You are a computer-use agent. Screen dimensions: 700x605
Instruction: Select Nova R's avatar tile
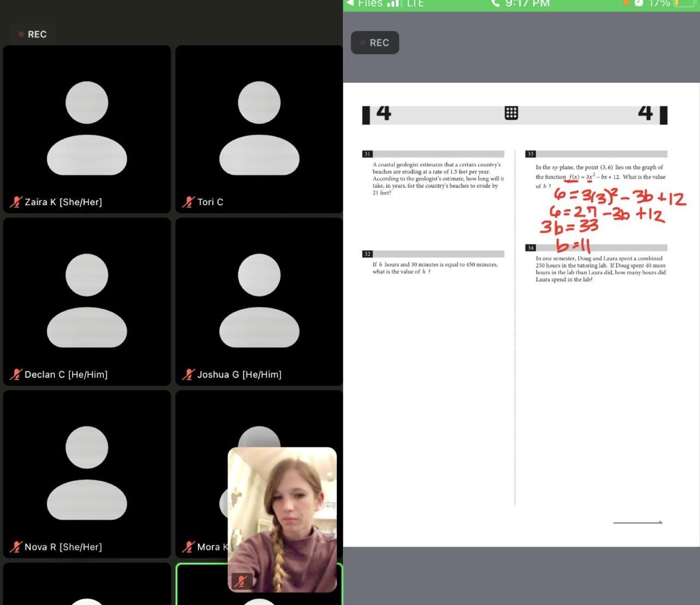(x=87, y=474)
